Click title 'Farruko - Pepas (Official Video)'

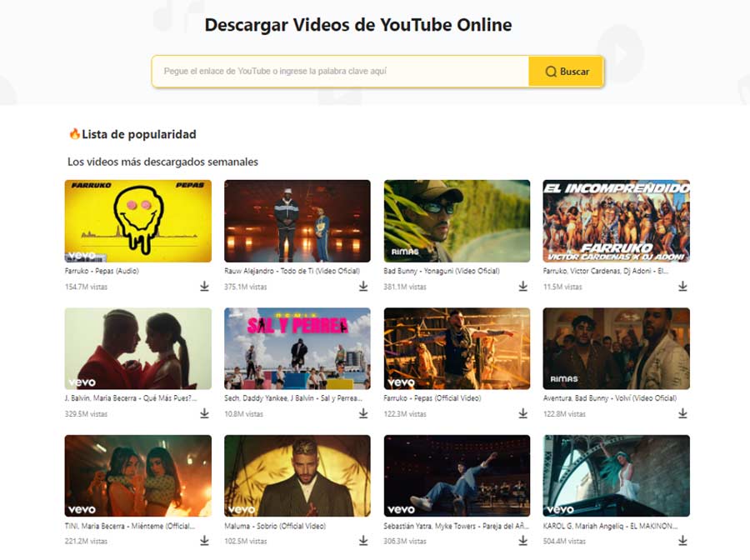click(x=432, y=397)
